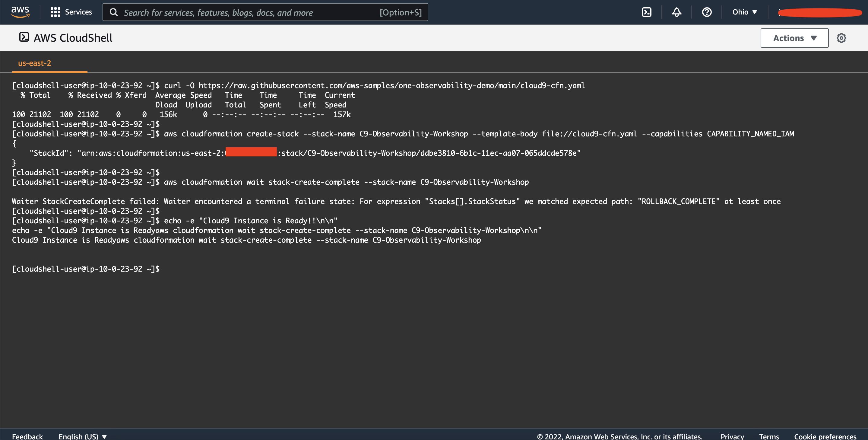Open Cookie preferences
Image resolution: width=868 pixels, height=440 pixels.
[x=825, y=436]
